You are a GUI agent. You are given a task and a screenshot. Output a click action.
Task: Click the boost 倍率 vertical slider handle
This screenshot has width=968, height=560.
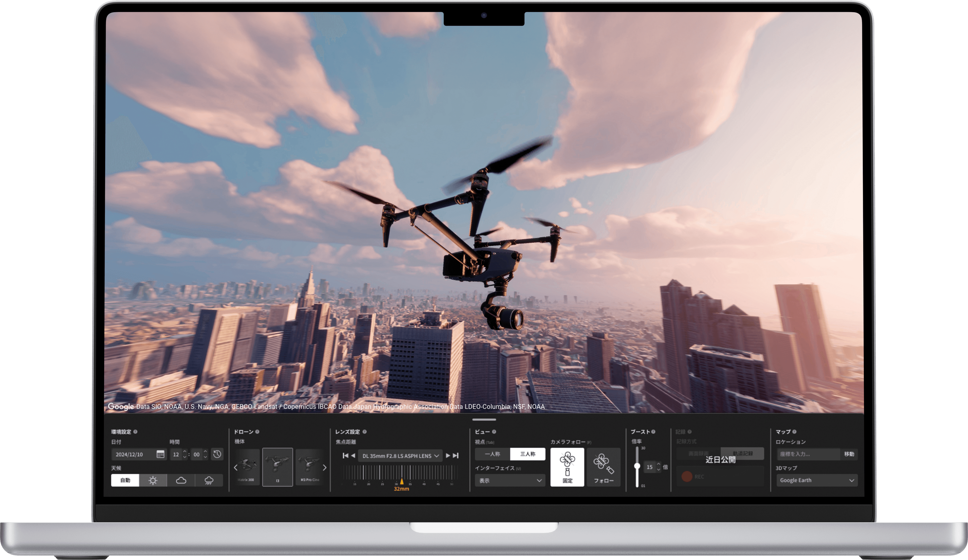(x=637, y=466)
